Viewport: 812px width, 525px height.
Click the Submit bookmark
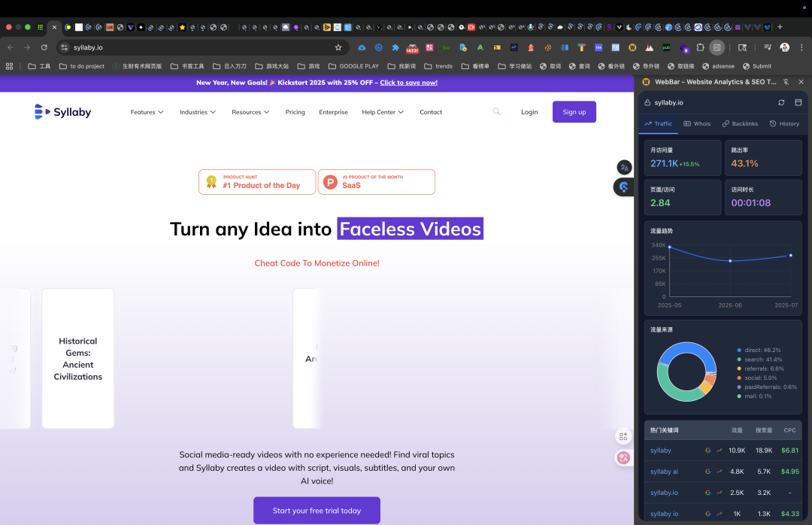(757, 66)
